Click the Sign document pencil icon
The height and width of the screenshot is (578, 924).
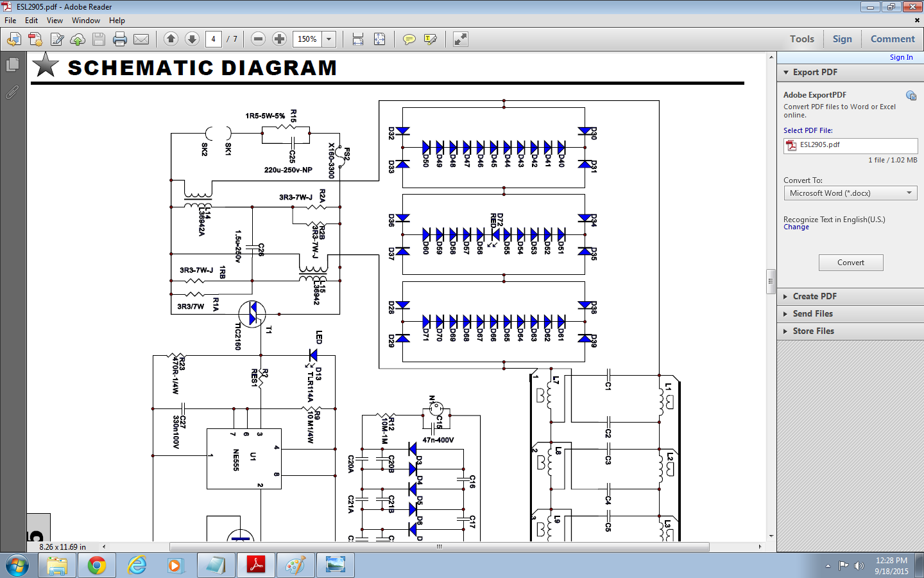[56, 39]
